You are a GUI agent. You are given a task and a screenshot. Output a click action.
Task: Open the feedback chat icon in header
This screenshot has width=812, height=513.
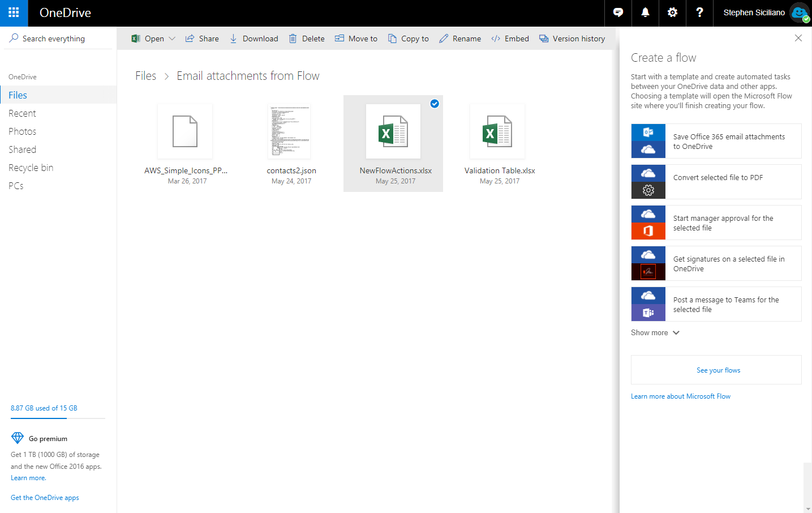tap(618, 12)
